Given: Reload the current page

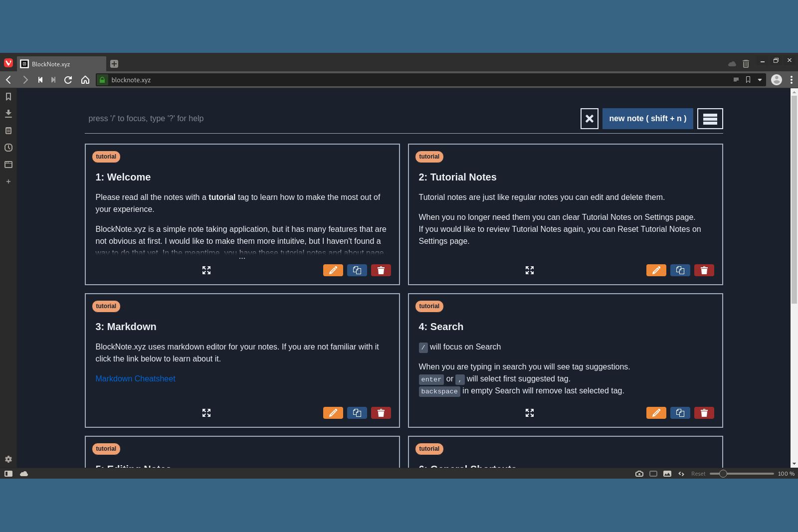Looking at the screenshot, I should point(68,80).
